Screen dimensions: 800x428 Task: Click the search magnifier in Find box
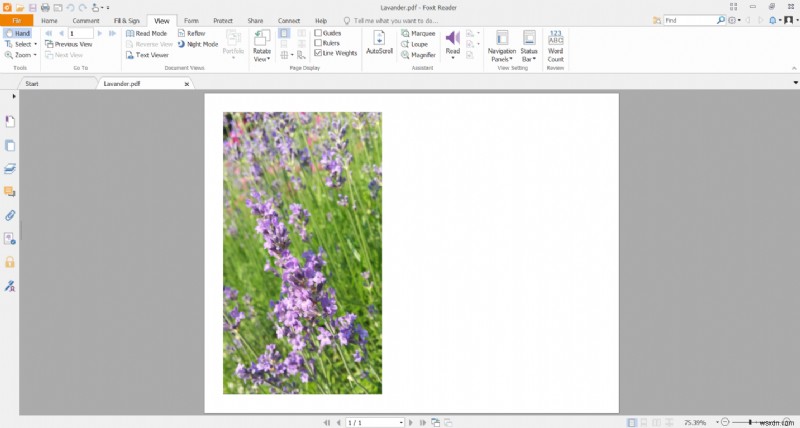click(720, 20)
